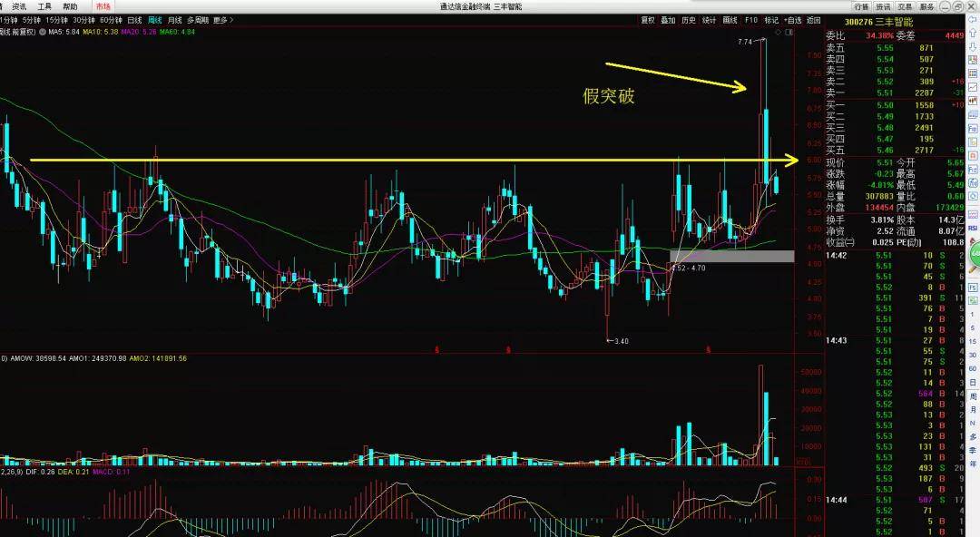
Task: Choose the 季 period shortcut in the sidebar
Action: [973, 450]
